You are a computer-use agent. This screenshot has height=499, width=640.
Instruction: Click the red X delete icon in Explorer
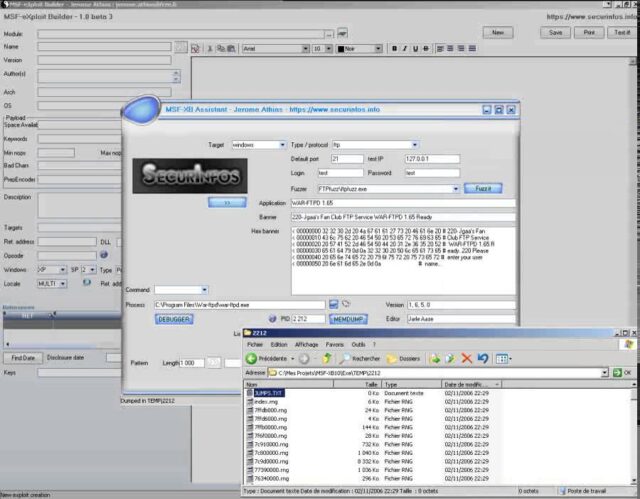click(467, 359)
